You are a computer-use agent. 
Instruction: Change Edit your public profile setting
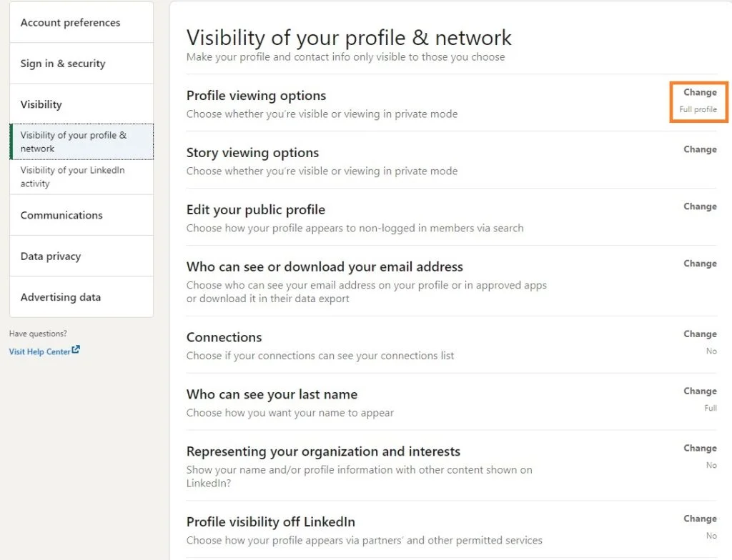700,206
